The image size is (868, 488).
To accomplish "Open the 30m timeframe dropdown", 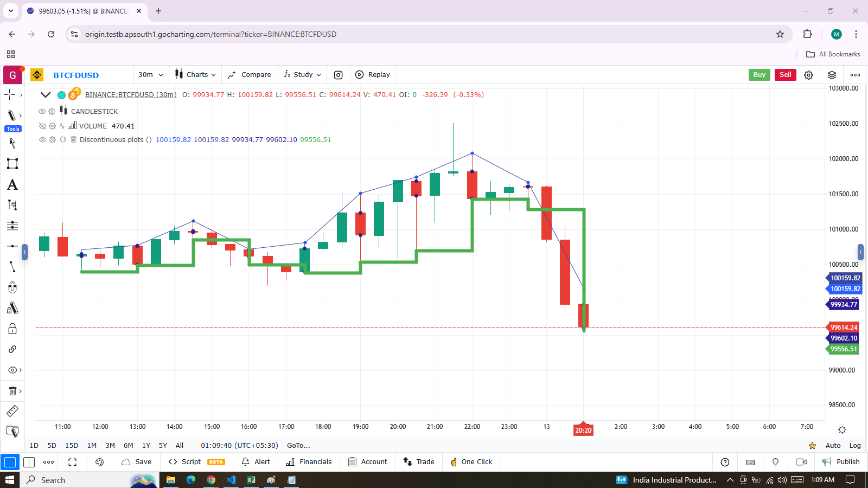I will tap(150, 75).
